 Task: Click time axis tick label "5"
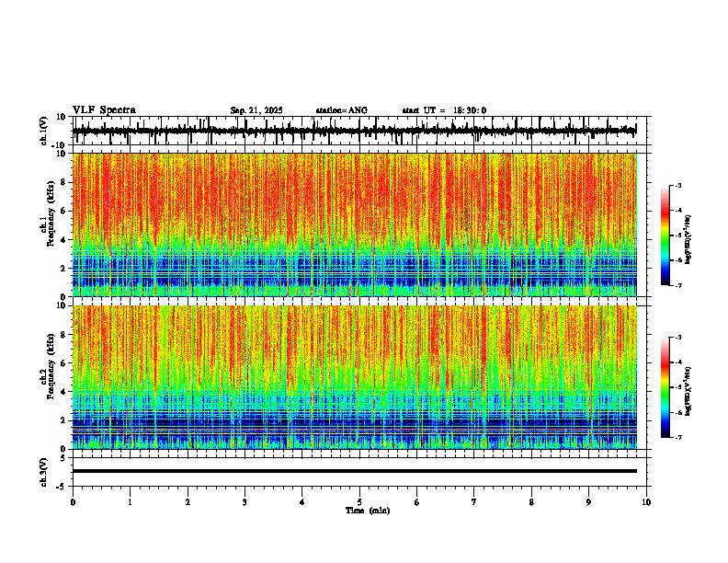[x=359, y=502]
